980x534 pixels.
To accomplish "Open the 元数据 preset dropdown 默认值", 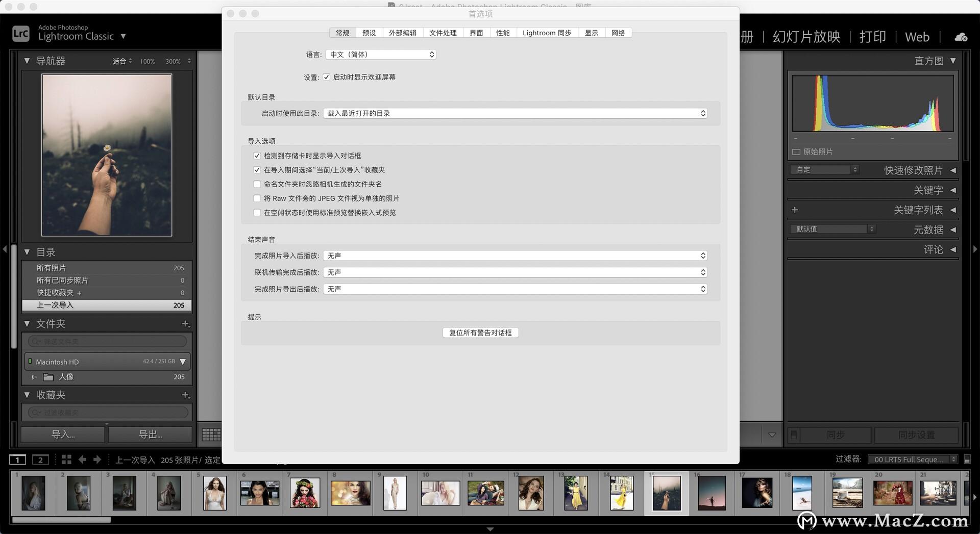I will (x=832, y=229).
